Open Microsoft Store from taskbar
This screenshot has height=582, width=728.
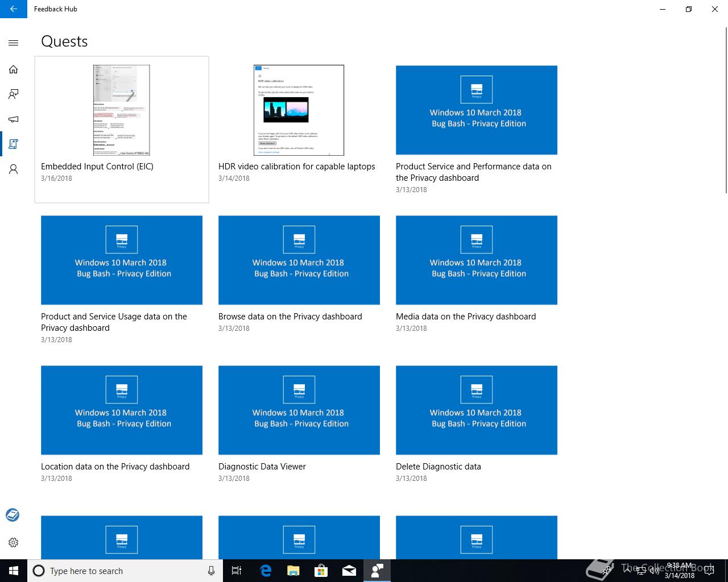(x=321, y=571)
